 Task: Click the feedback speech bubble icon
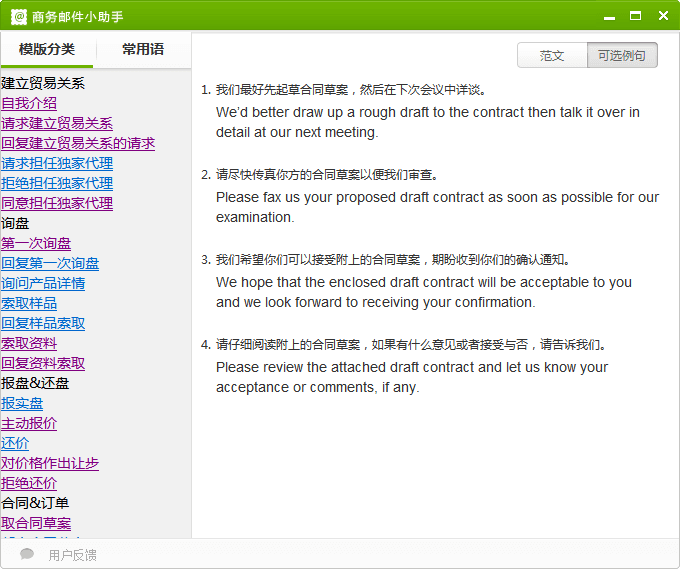pyautogui.click(x=27, y=554)
